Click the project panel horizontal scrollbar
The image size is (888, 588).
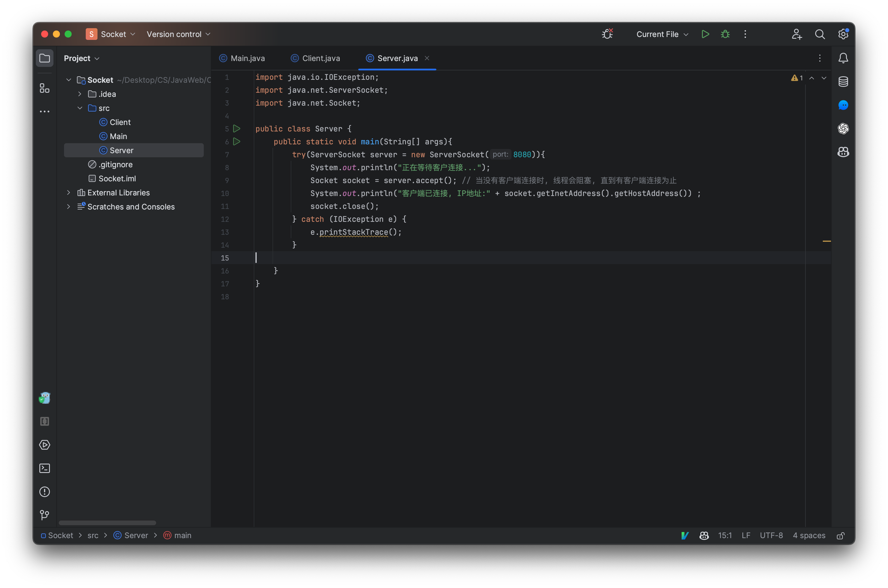tap(107, 523)
